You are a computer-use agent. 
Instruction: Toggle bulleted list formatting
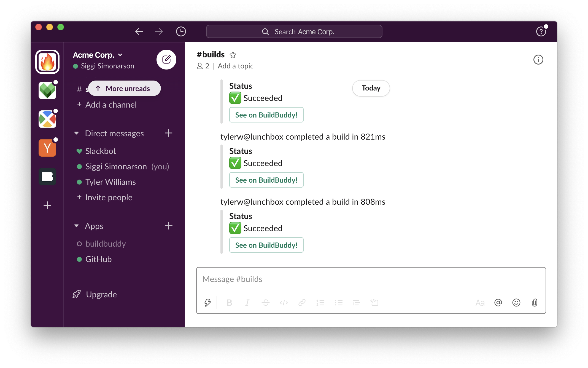tap(338, 303)
